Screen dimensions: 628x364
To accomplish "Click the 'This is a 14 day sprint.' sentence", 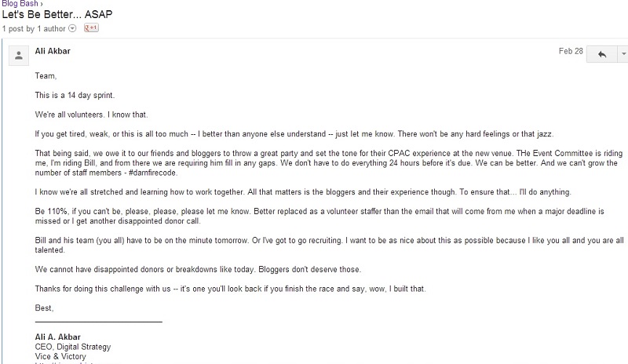I will [75, 95].
